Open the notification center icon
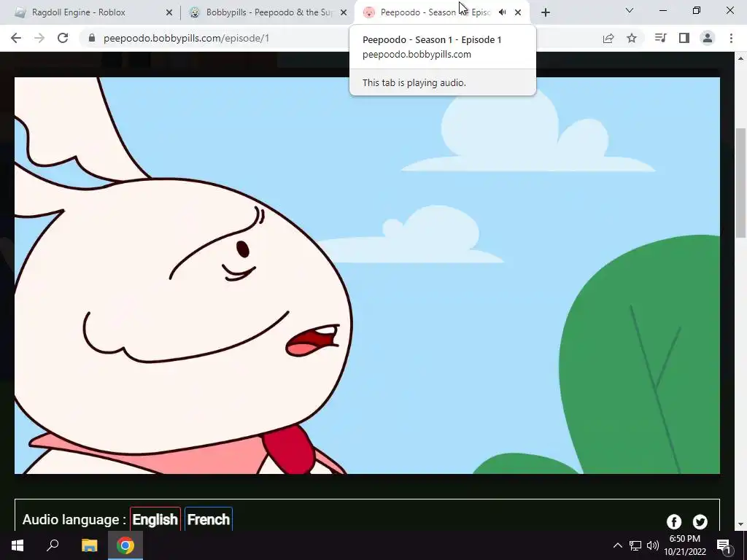 (723, 546)
